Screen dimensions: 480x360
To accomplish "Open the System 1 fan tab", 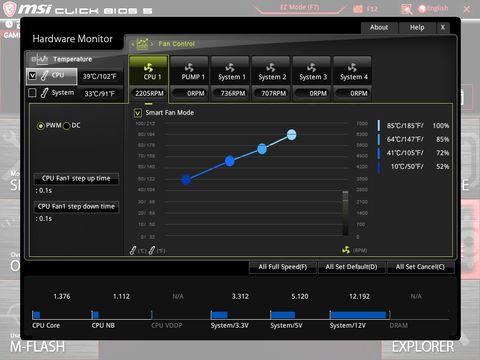I will pos(230,70).
